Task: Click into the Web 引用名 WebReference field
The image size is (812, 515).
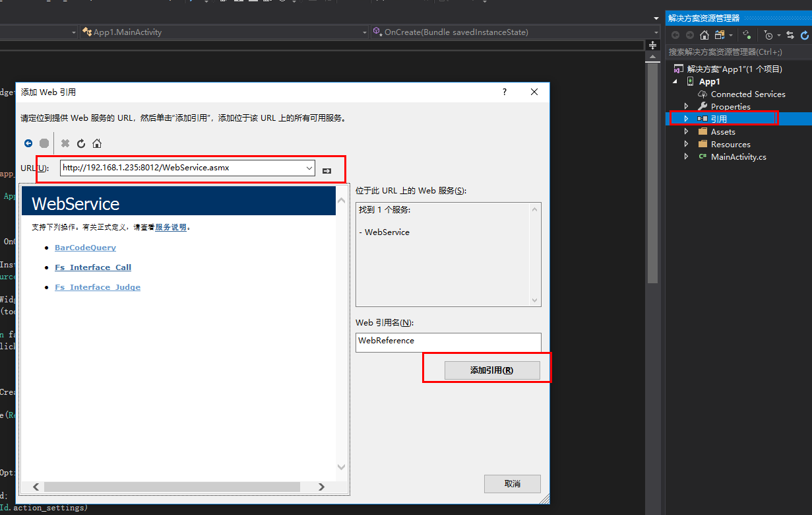Action: click(449, 342)
